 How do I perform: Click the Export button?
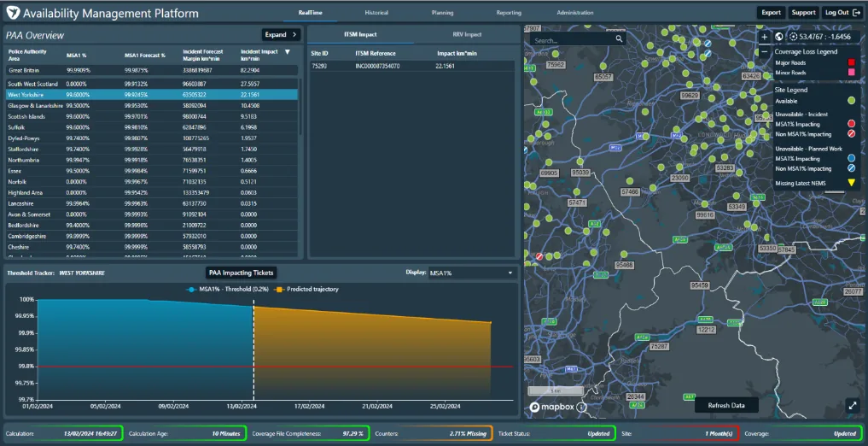click(x=771, y=13)
